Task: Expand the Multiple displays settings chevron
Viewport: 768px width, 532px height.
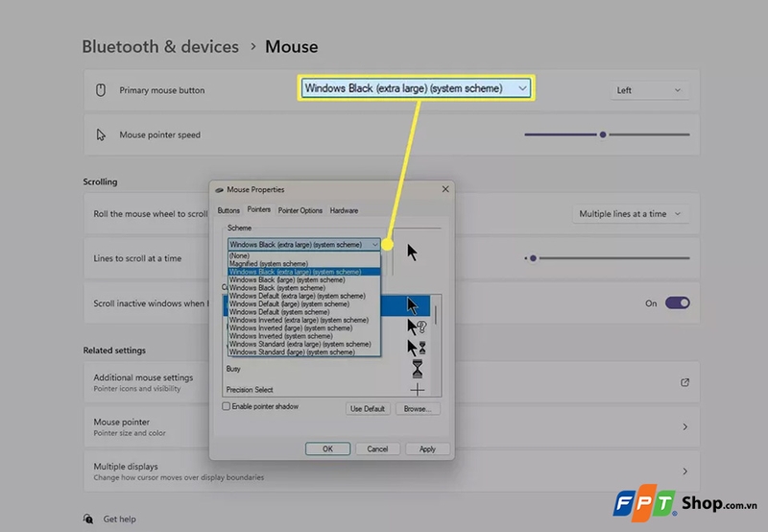Action: click(684, 472)
